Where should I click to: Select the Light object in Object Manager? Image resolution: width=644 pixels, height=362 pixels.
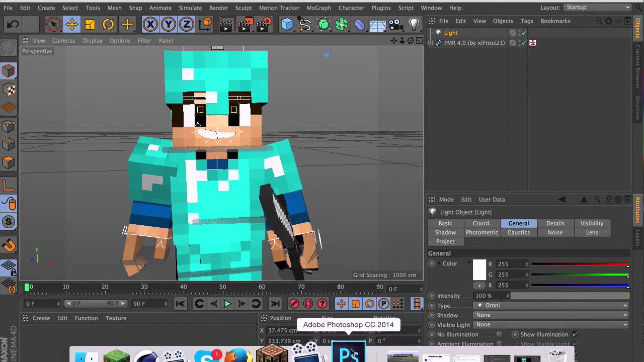[x=450, y=33]
